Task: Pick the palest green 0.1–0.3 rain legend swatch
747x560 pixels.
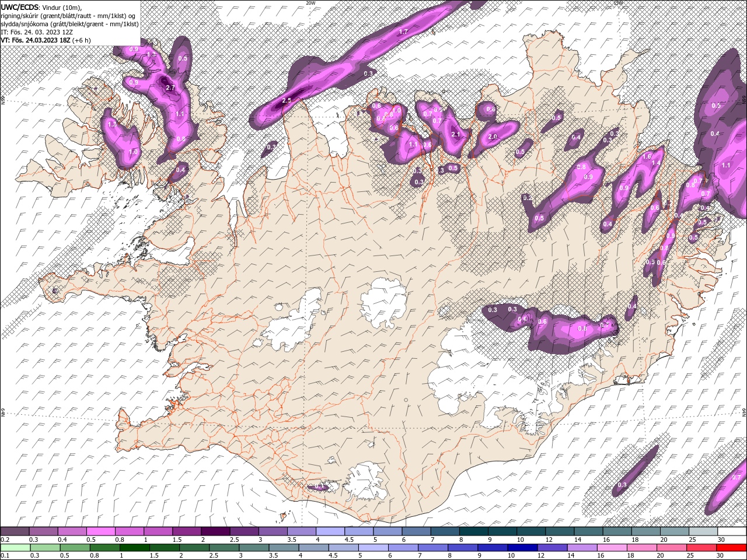Action: (x=15, y=548)
